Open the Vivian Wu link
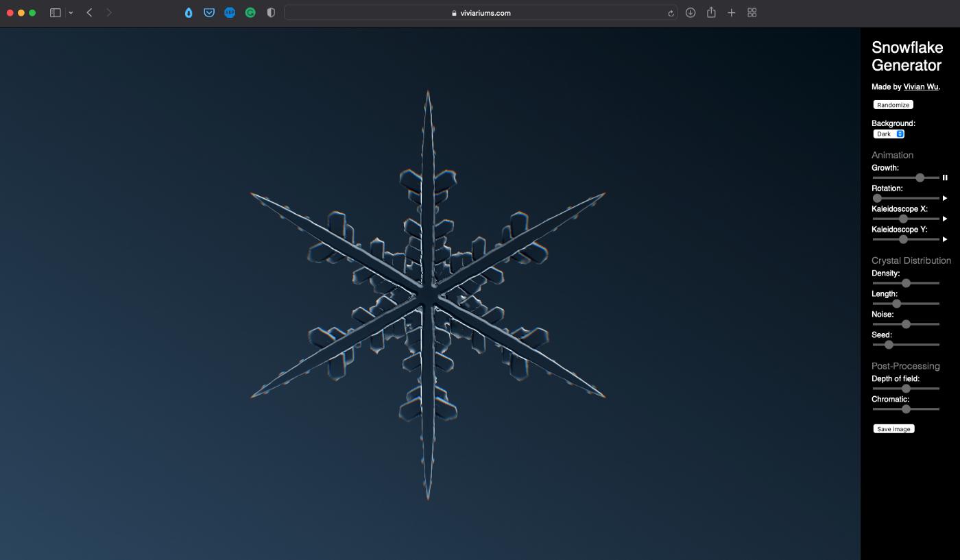 coord(921,87)
